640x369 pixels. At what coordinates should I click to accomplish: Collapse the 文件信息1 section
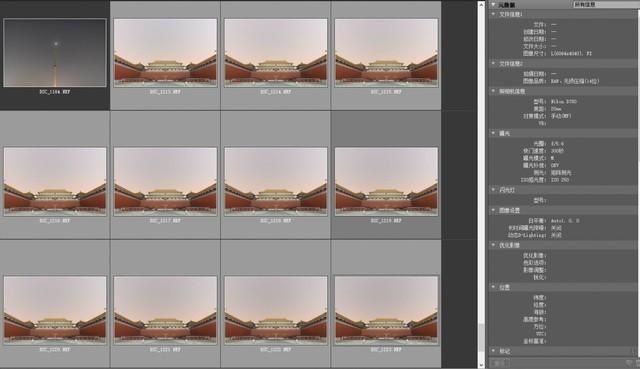pyautogui.click(x=493, y=14)
